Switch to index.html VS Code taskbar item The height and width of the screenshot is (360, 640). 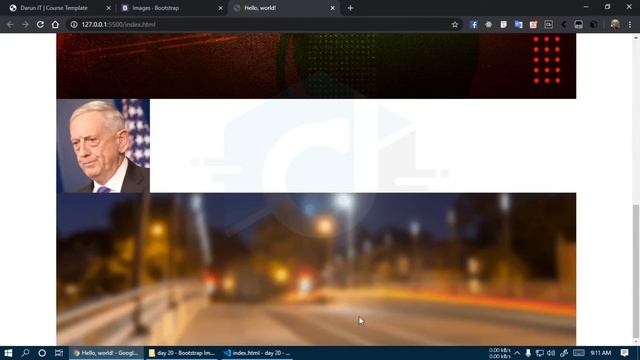click(258, 353)
